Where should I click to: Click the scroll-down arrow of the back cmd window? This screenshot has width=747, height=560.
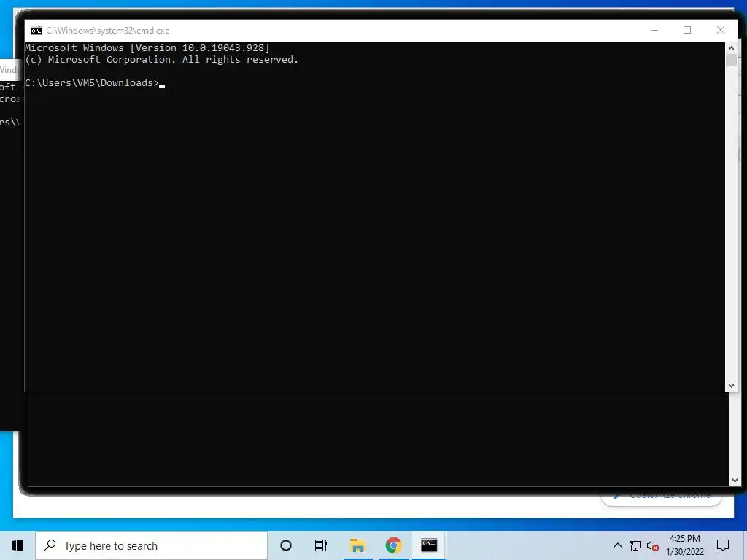[734, 481]
